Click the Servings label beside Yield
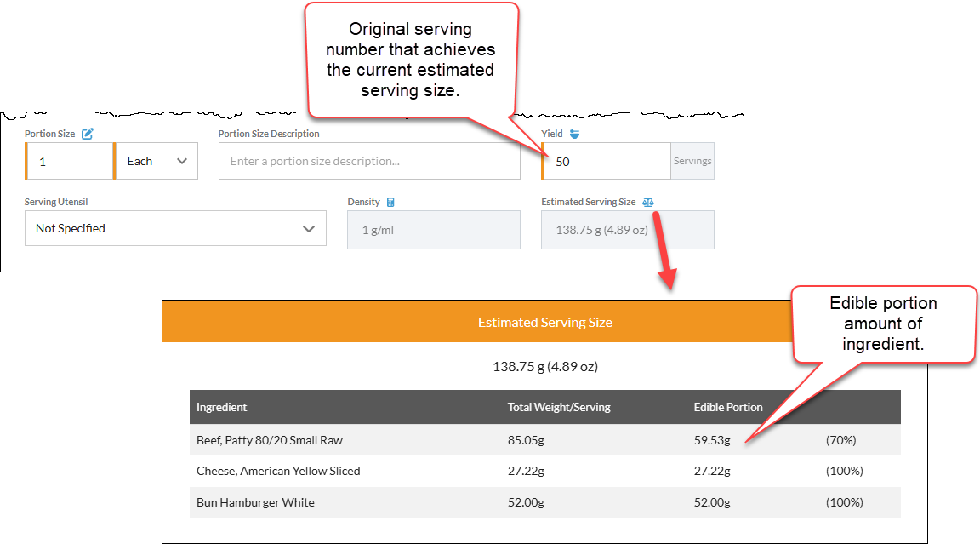 692,161
